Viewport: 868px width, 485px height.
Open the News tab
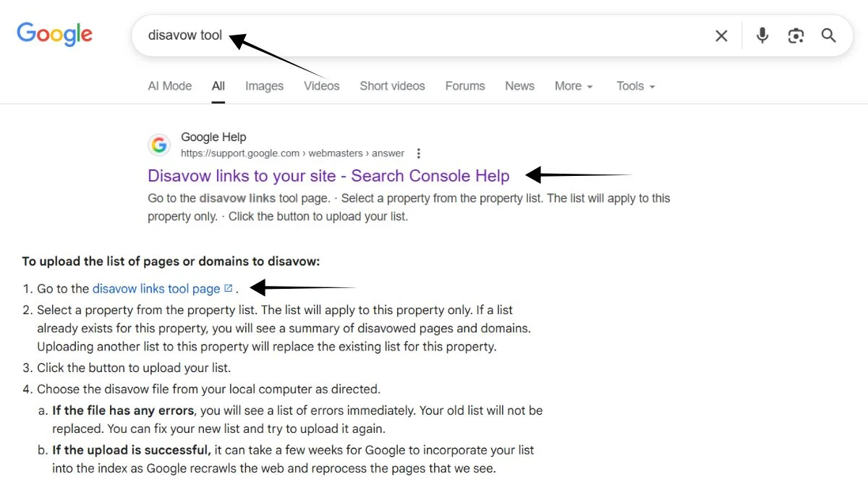coord(519,85)
